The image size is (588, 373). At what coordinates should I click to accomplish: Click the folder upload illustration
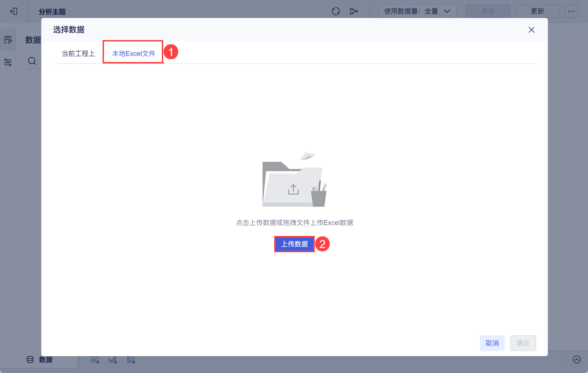[x=295, y=180]
